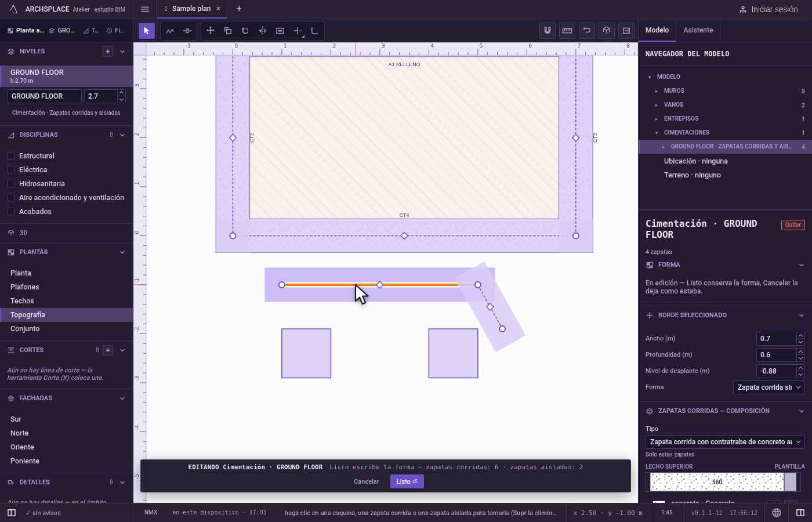Add a new section cut

pyautogui.click(x=108, y=350)
